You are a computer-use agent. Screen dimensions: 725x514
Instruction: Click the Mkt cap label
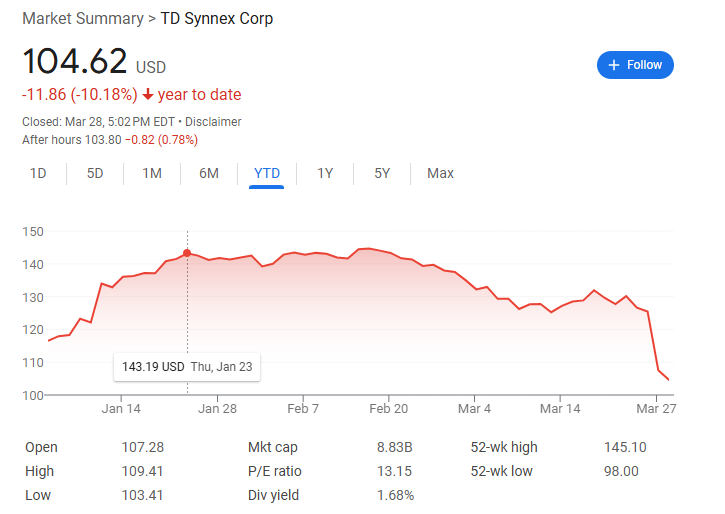click(x=273, y=447)
